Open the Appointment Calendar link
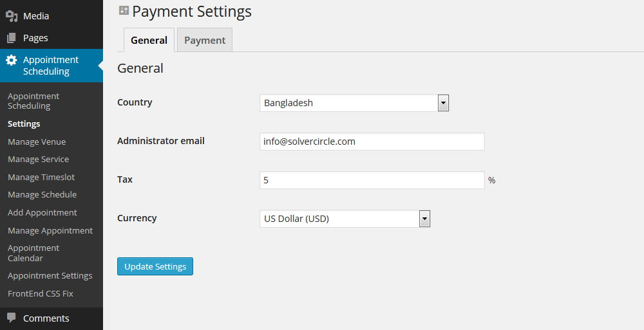This screenshot has height=330, width=644. click(33, 253)
